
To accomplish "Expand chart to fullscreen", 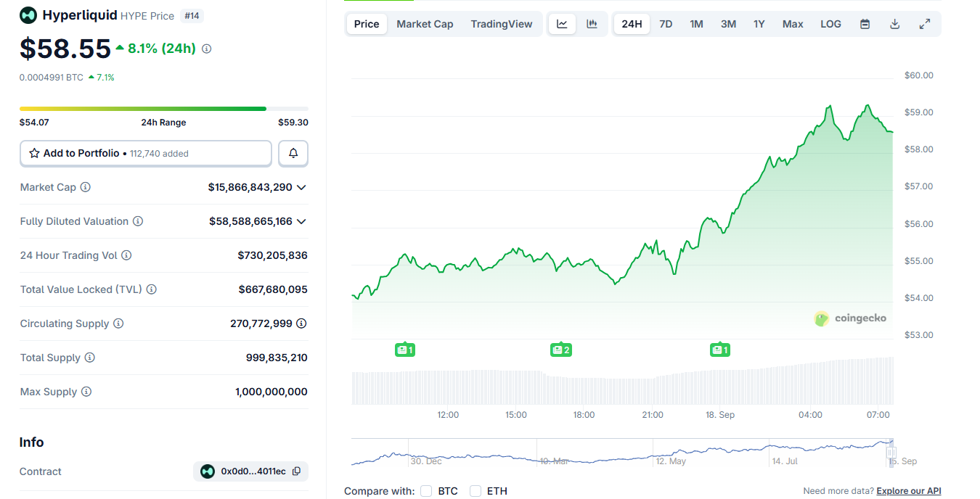I will [924, 23].
